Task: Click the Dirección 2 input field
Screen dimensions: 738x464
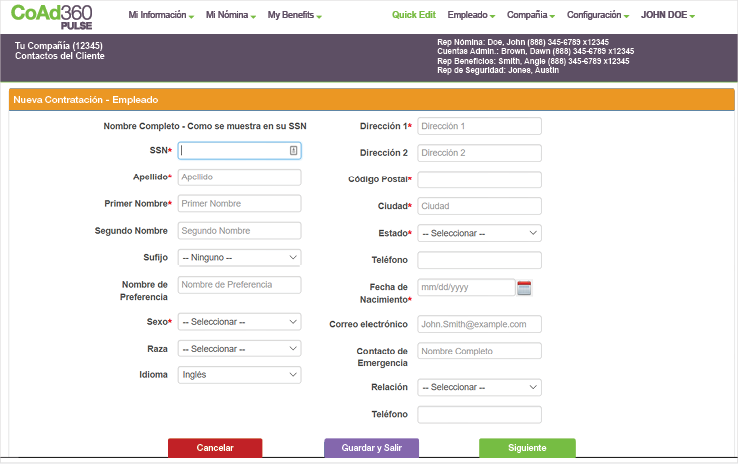Action: pyautogui.click(x=479, y=153)
